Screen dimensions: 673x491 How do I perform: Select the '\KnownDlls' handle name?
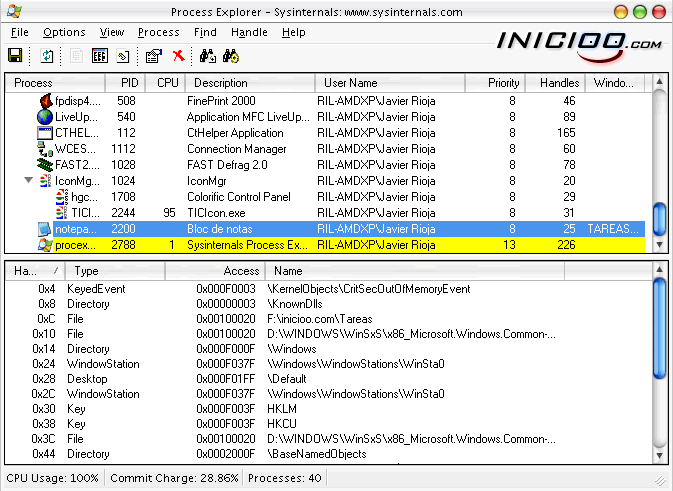click(294, 304)
